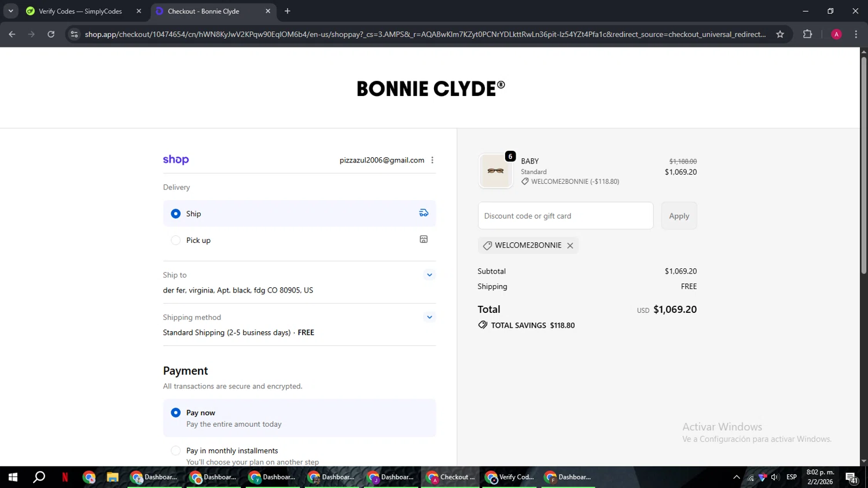
Task: Click Standard Shipping (2-5 business days) text
Action: [227, 332]
